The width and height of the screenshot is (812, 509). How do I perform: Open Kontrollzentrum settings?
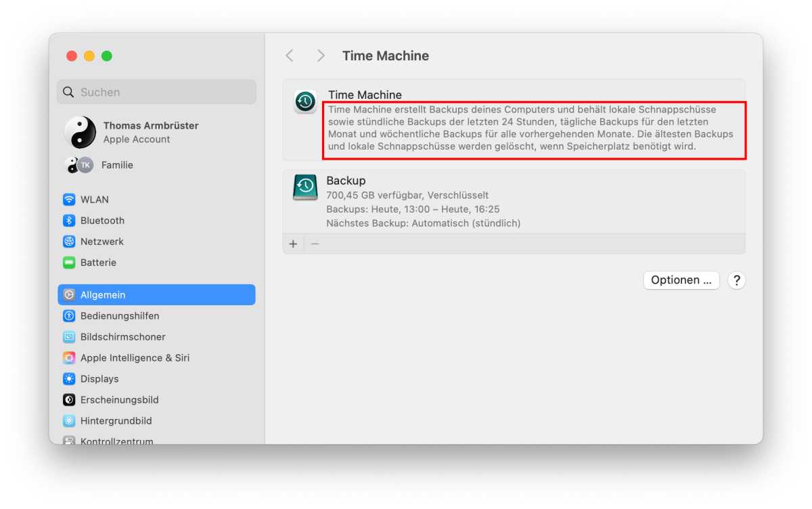click(x=156, y=440)
